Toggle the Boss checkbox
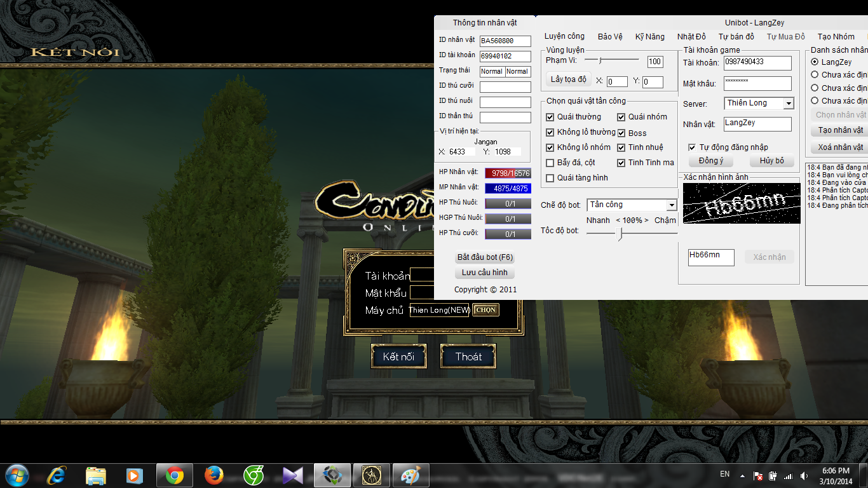Screen dimensions: 868x488 [621, 133]
